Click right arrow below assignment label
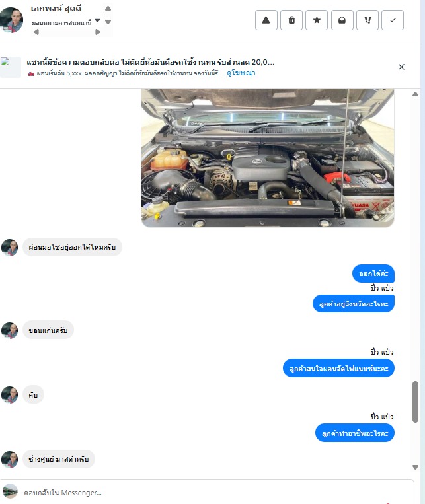Image resolution: width=425 pixels, height=504 pixels. click(x=98, y=32)
